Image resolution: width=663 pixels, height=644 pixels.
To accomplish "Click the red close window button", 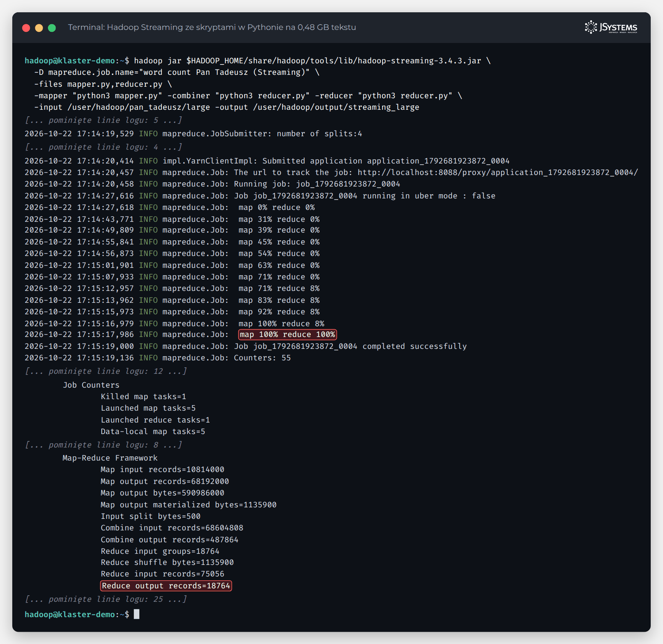I will (26, 28).
